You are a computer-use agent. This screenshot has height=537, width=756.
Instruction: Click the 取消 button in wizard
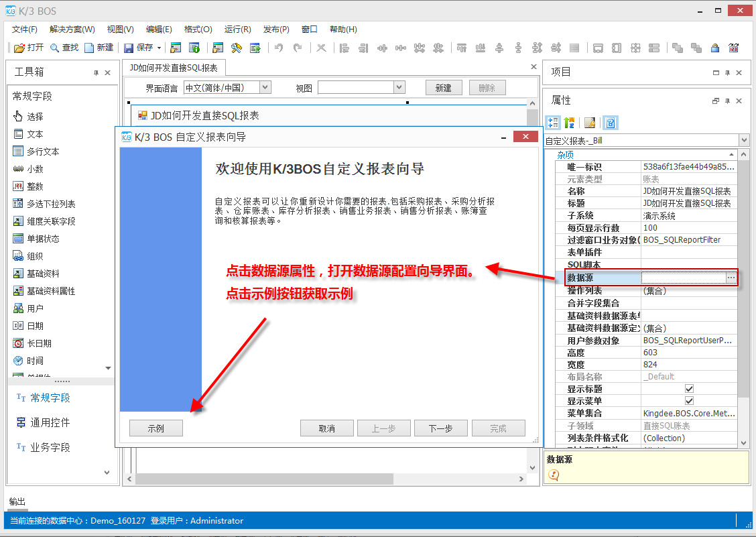click(326, 428)
